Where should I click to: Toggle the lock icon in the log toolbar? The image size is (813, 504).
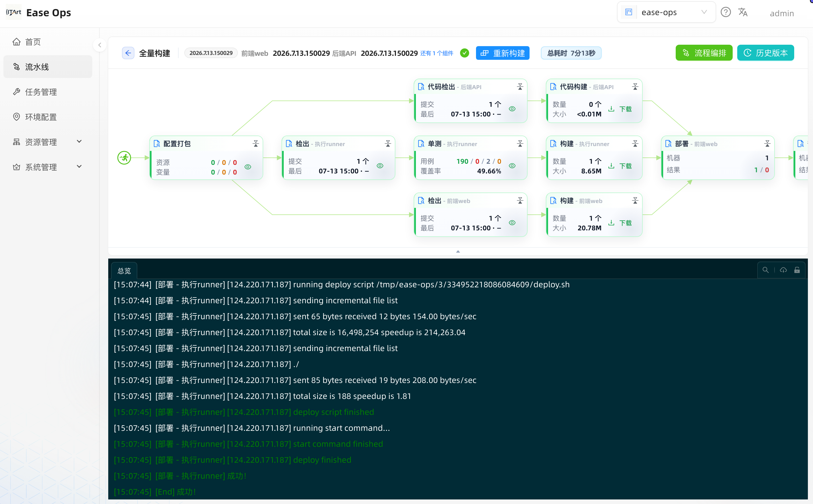pyautogui.click(x=797, y=270)
